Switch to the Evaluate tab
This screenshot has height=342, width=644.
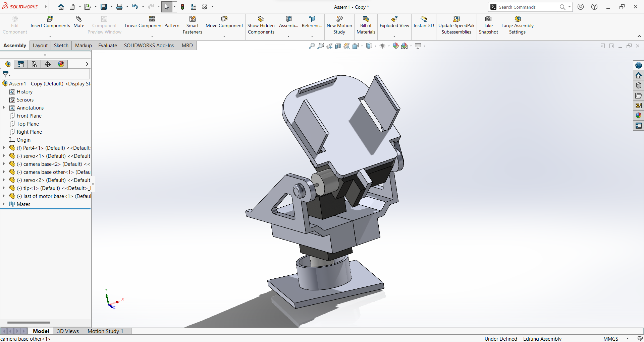click(x=107, y=45)
